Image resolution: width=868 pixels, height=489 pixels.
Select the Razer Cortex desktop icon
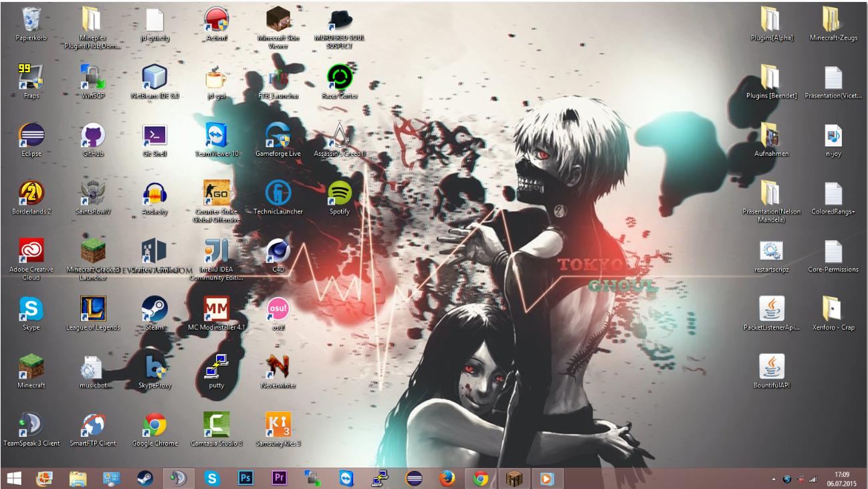[340, 82]
